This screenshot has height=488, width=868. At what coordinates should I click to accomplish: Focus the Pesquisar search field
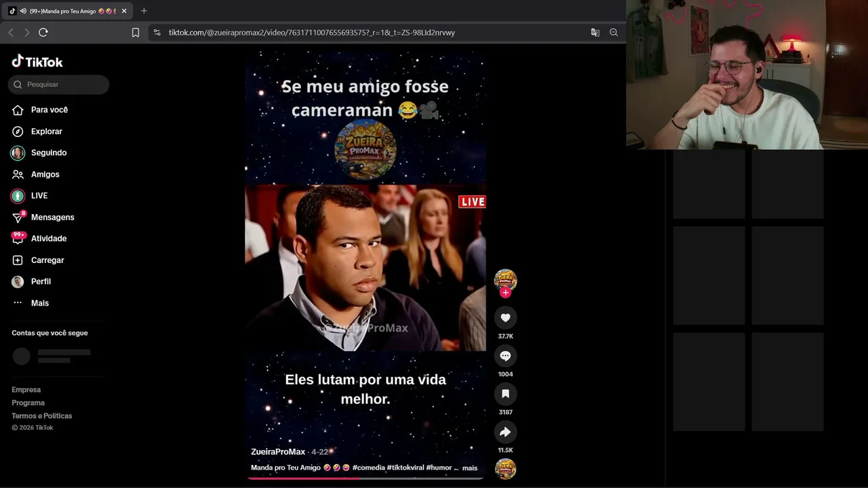(x=58, y=85)
